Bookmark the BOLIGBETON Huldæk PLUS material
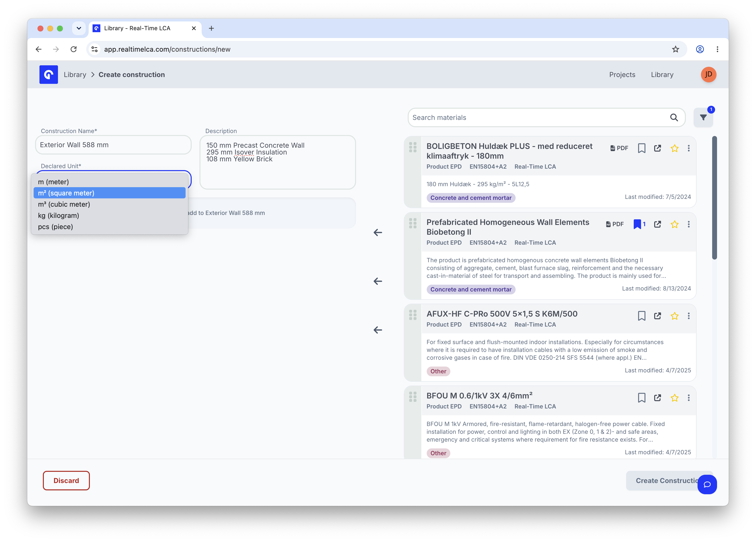The height and width of the screenshot is (542, 756). (x=641, y=148)
